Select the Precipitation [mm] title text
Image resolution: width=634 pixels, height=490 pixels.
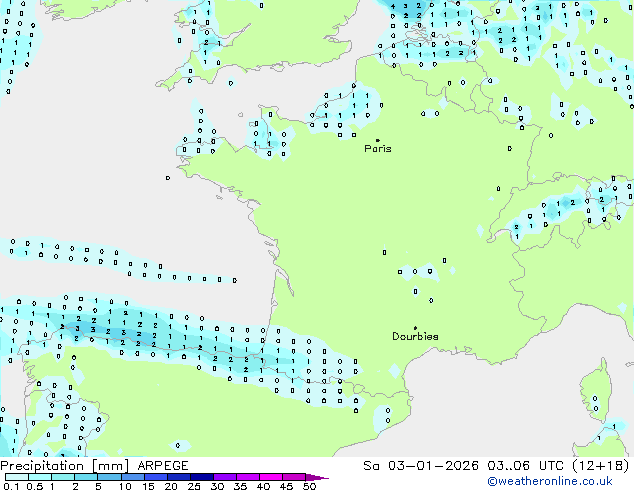[65, 466]
